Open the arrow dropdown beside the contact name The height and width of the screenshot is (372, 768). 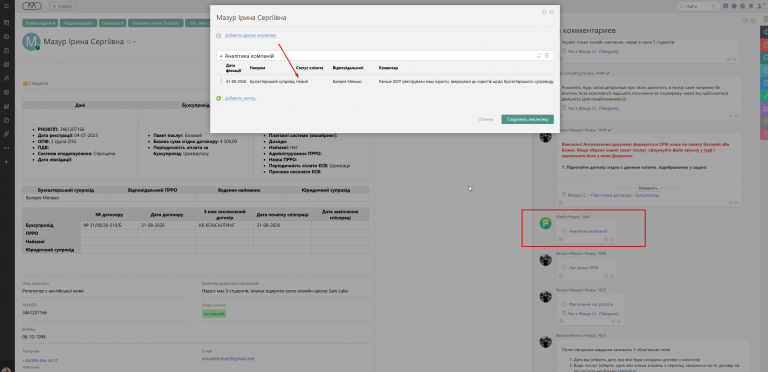coord(135,42)
